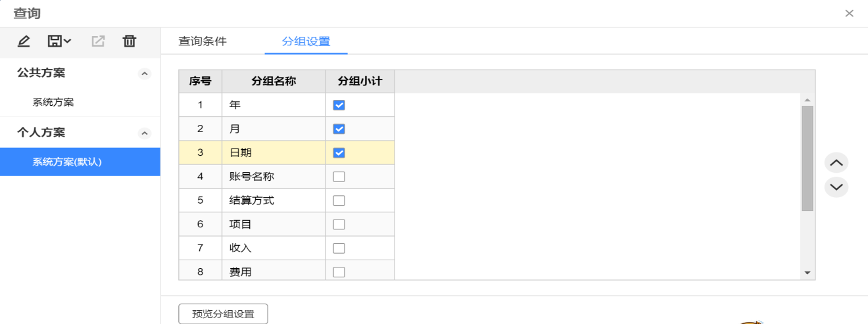Enable subtotal checkbox for 账号名称
Image resolution: width=868 pixels, height=324 pixels.
(339, 176)
